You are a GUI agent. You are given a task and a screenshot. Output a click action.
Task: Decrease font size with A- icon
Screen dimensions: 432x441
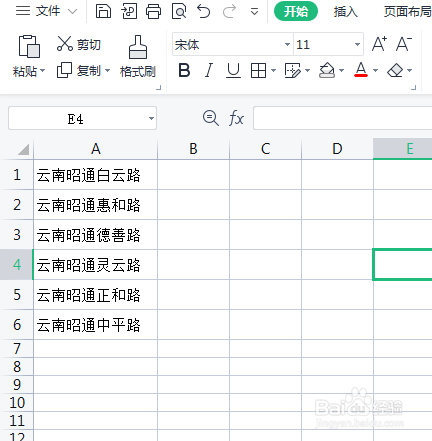pos(404,44)
